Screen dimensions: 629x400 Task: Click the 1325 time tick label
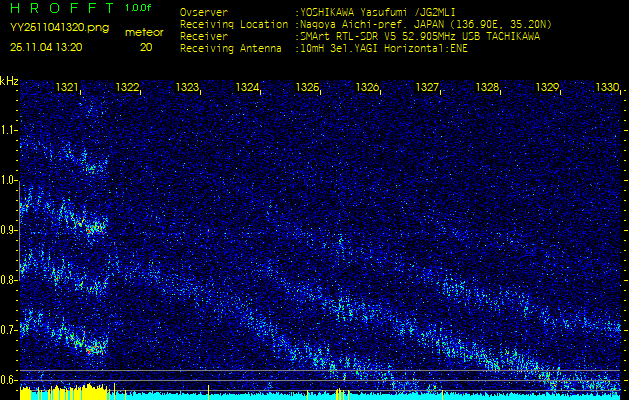307,88
